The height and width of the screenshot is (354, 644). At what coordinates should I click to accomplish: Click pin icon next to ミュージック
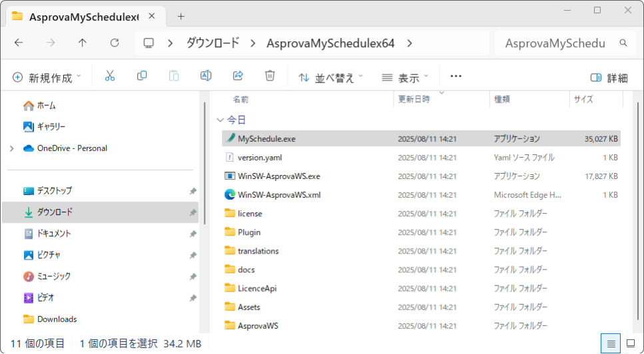coord(192,277)
